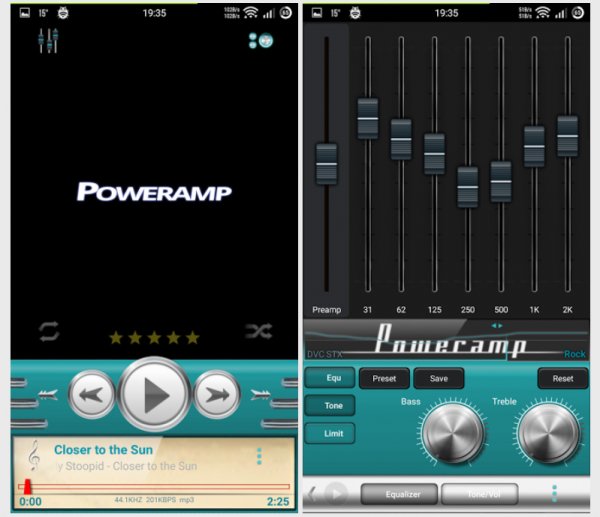
Task: Click the signal strength icon on right phone
Action: pyautogui.click(x=561, y=14)
